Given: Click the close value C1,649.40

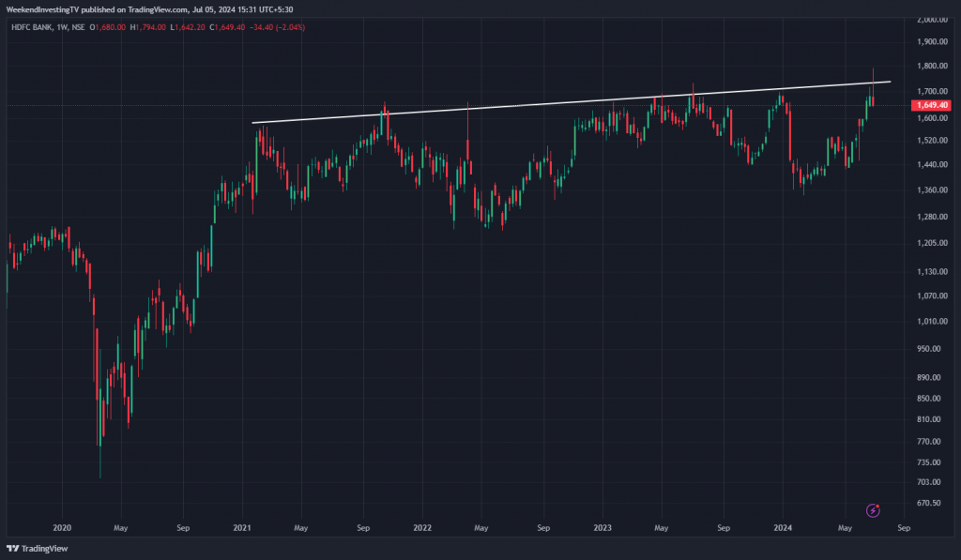Looking at the screenshot, I should [227, 27].
